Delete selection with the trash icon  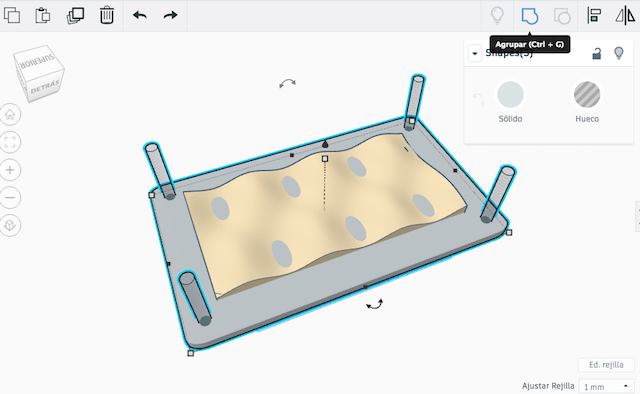(x=107, y=15)
